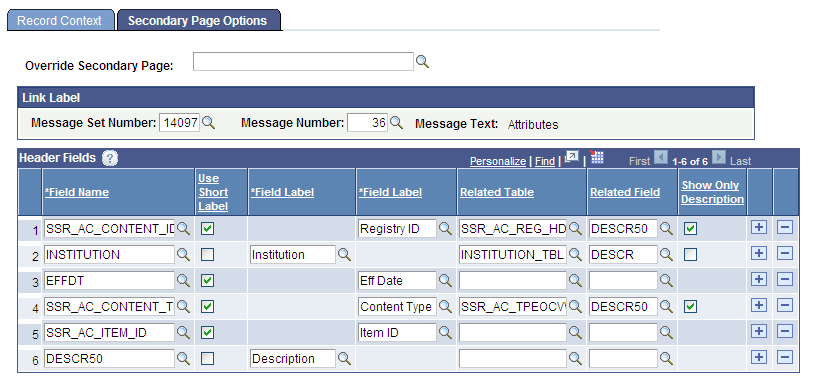Image resolution: width=821 pixels, height=378 pixels.
Task: Open lookup beside Eff Date label
Action: [x=445, y=281]
